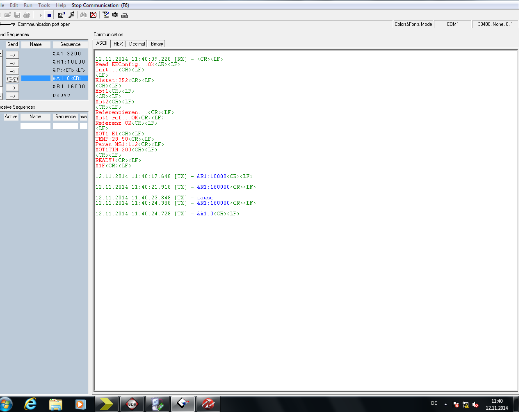Screen dimensions: 525x420
Task: Click the Colors&Fonts Mode status field
Action: 413,24
